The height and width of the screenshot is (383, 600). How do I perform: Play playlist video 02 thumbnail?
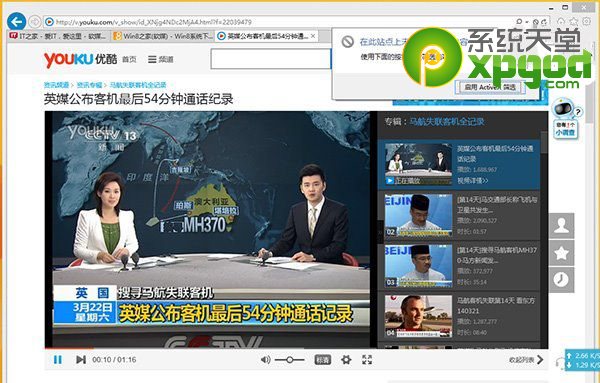pos(418,215)
